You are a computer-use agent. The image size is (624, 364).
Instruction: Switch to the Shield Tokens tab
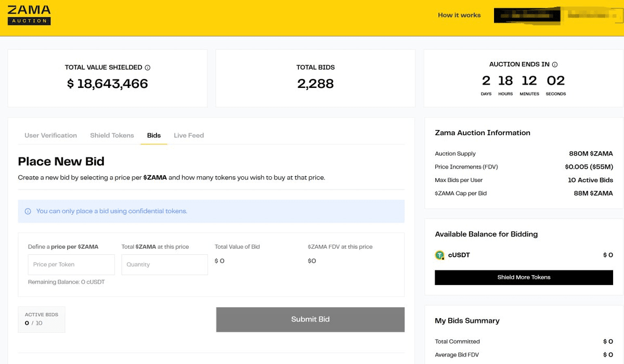112,135
